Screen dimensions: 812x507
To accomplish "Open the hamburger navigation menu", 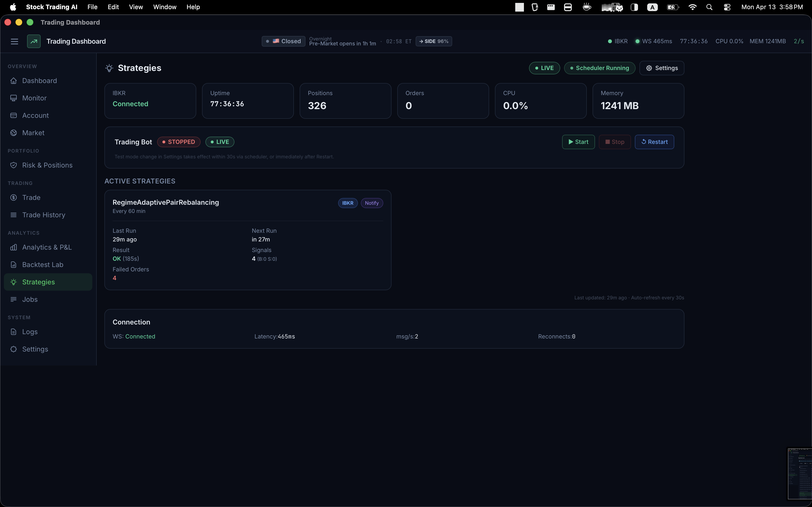I will tap(14, 41).
